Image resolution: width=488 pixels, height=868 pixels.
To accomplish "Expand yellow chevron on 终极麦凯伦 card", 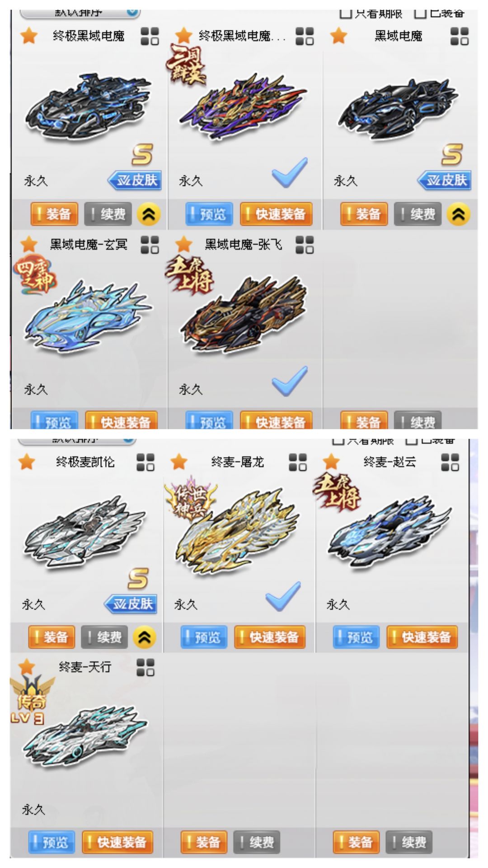I will [145, 637].
